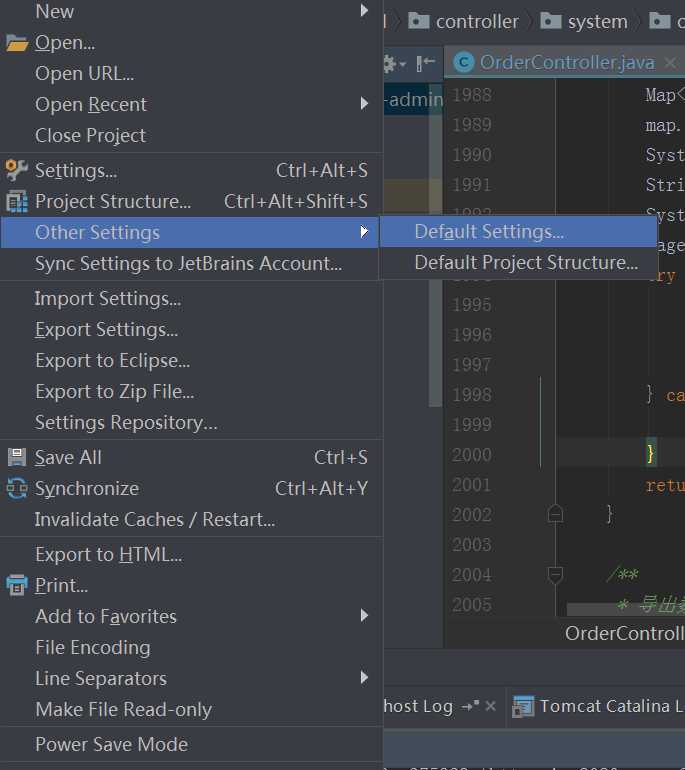Click the controller breadcrumb item
Viewport: 685px width, 770px height.
coord(464,21)
